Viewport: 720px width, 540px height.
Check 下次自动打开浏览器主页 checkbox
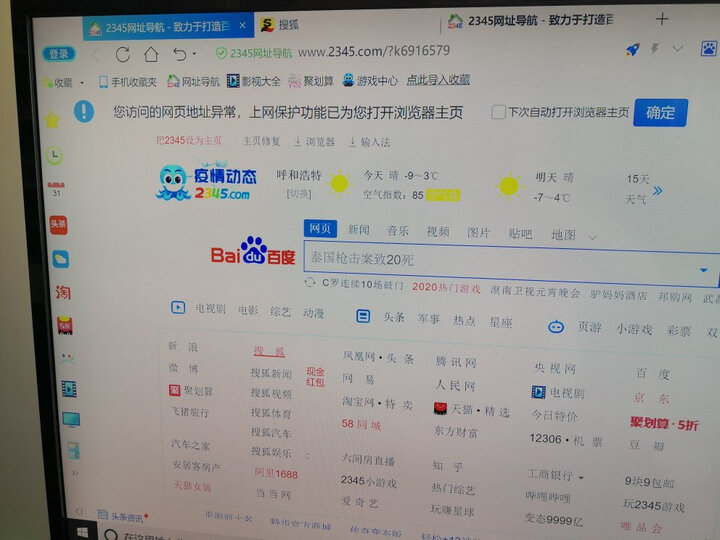(498, 112)
